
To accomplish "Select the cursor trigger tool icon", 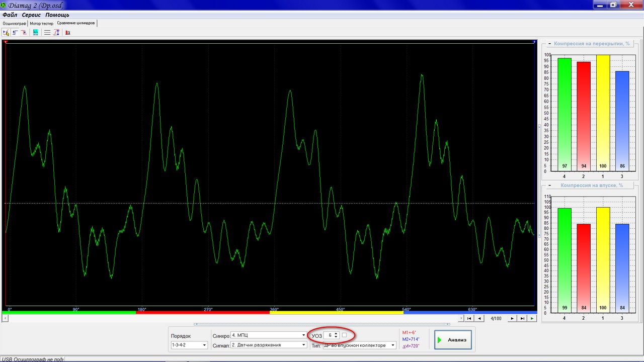I will [6, 32].
